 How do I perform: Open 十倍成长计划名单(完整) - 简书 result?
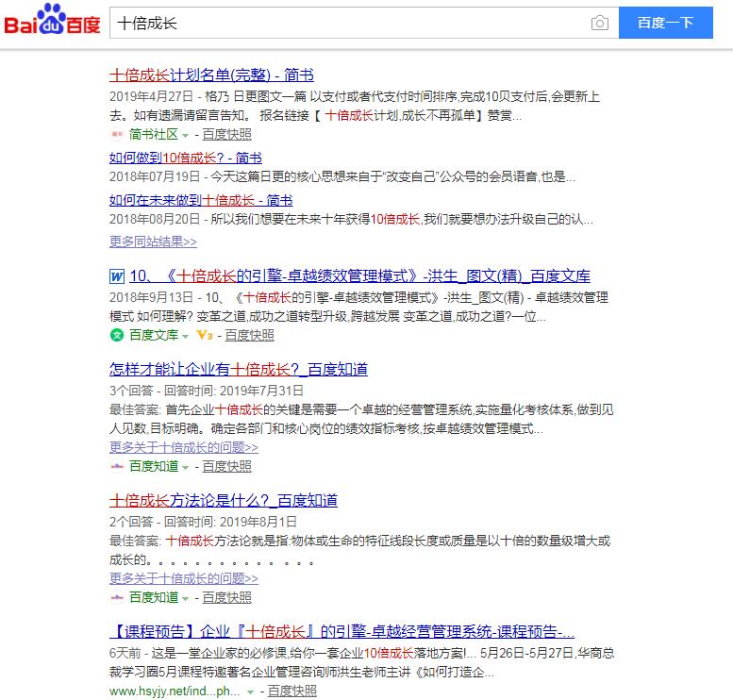click(x=211, y=75)
